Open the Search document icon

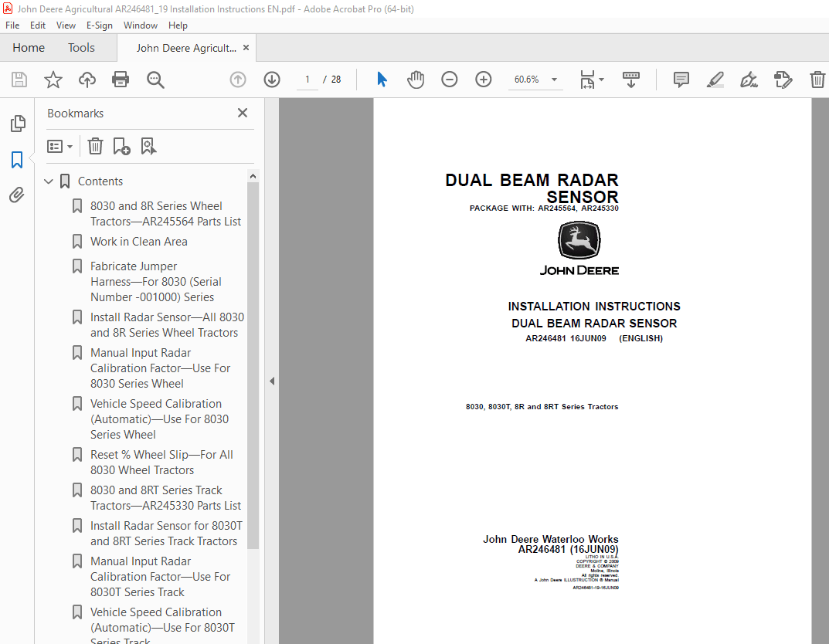pos(155,79)
